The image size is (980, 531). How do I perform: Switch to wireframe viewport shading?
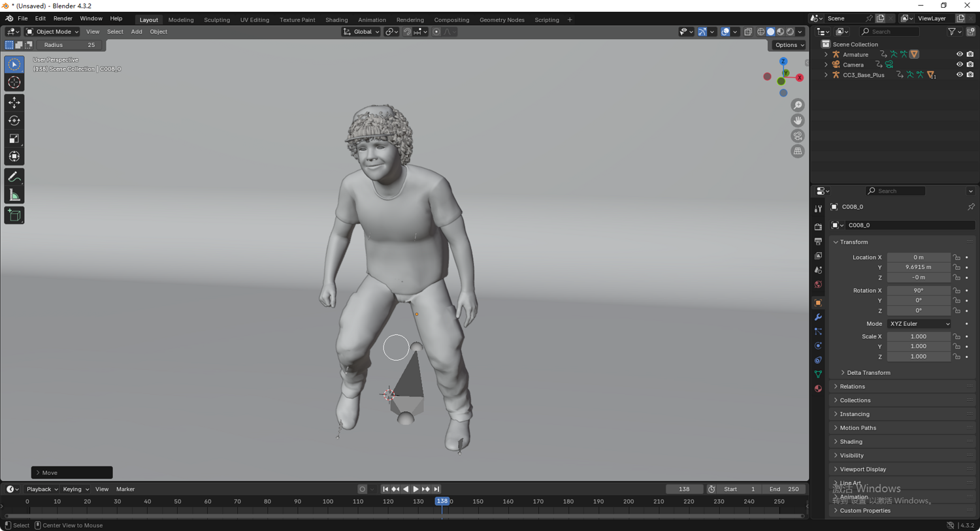pos(761,31)
